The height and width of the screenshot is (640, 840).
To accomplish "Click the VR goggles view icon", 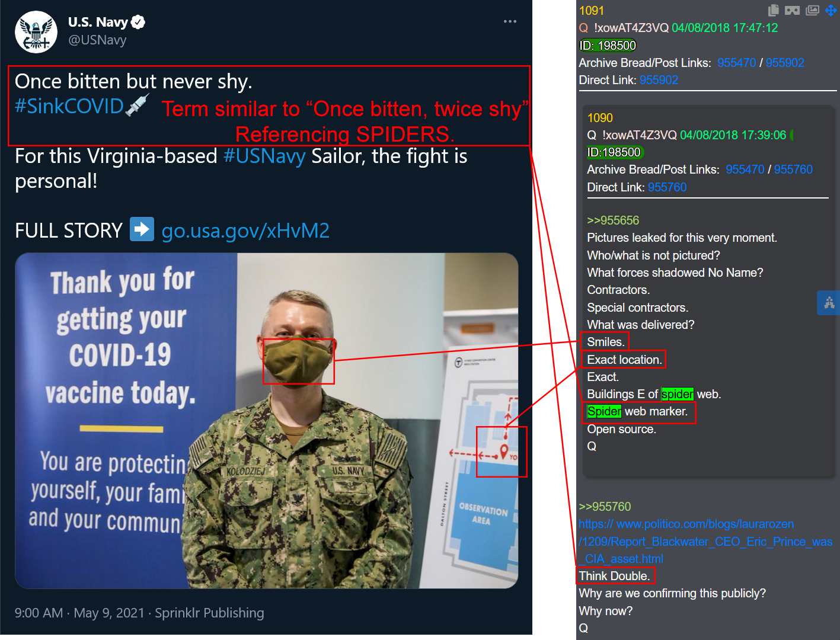I will [x=793, y=10].
